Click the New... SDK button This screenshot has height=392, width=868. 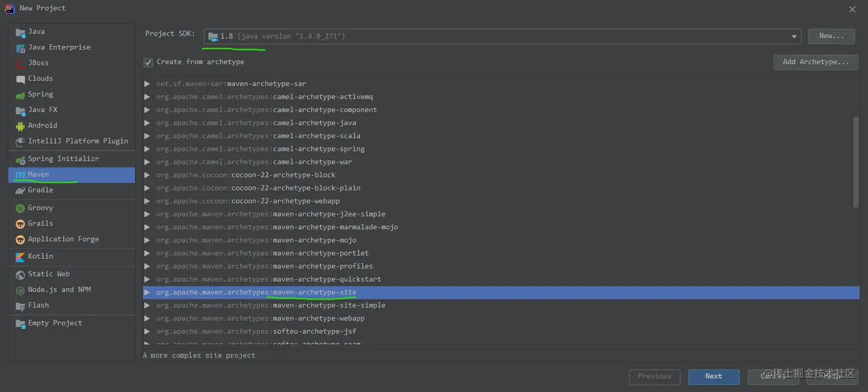click(x=831, y=36)
